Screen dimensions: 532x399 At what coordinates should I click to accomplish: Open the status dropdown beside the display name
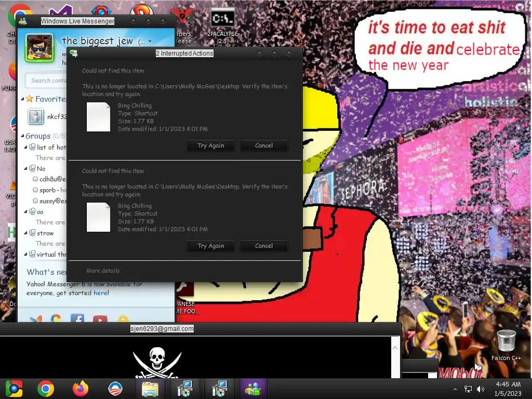(150, 42)
